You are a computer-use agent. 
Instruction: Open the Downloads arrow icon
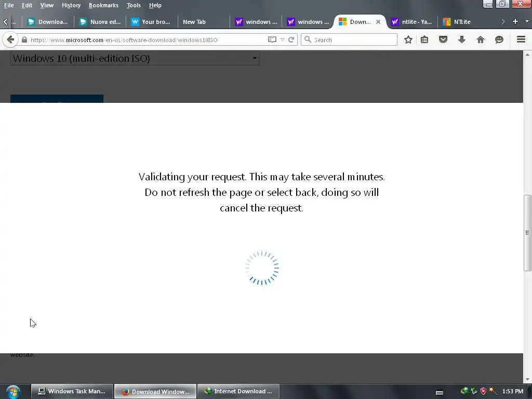pyautogui.click(x=462, y=39)
